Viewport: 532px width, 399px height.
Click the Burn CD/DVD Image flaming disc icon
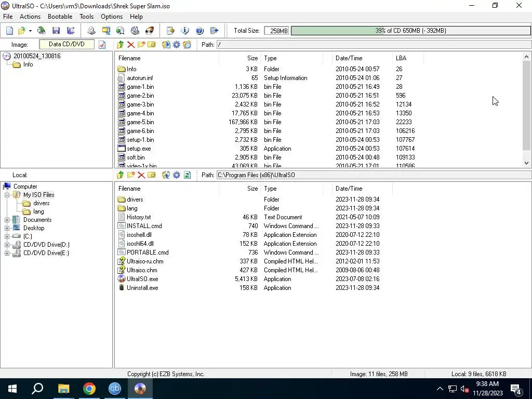[150, 31]
